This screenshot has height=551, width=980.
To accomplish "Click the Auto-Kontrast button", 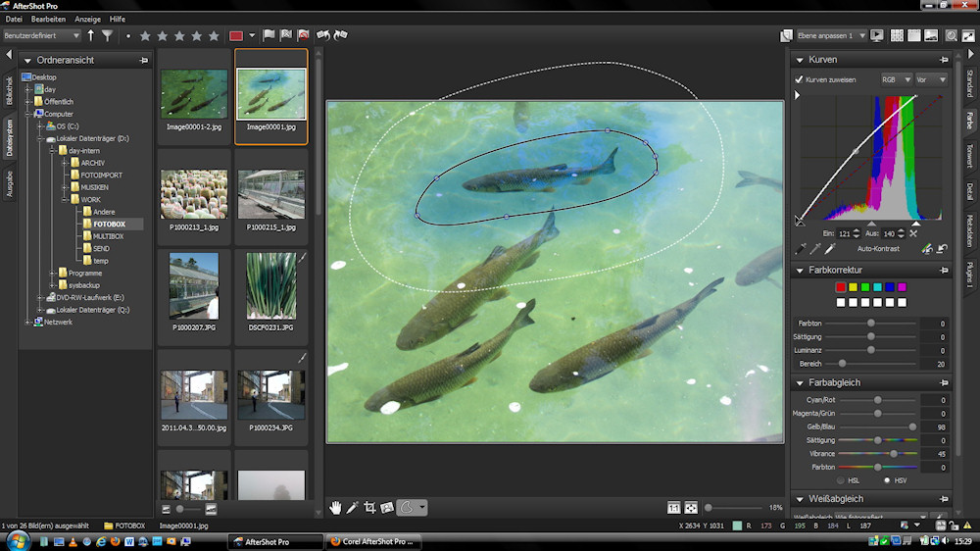I will pos(878,249).
